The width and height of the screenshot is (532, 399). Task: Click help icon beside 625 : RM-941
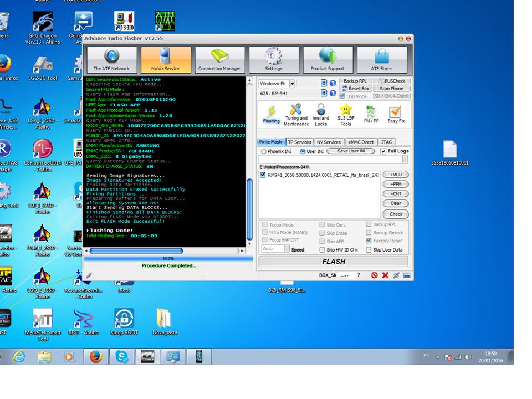[x=333, y=93]
